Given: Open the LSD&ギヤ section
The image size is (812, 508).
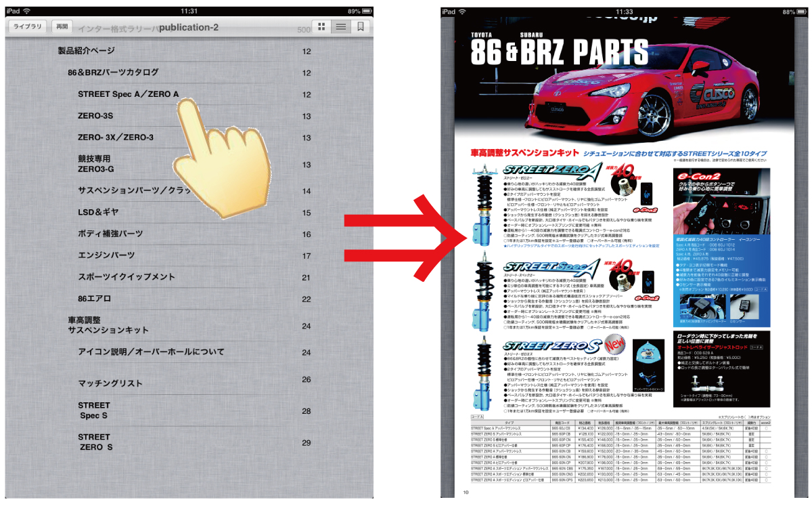Looking at the screenshot, I should click(x=99, y=213).
